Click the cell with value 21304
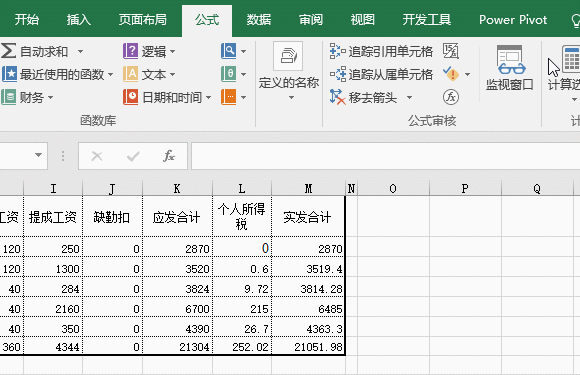The height and width of the screenshot is (375, 580). click(x=177, y=347)
